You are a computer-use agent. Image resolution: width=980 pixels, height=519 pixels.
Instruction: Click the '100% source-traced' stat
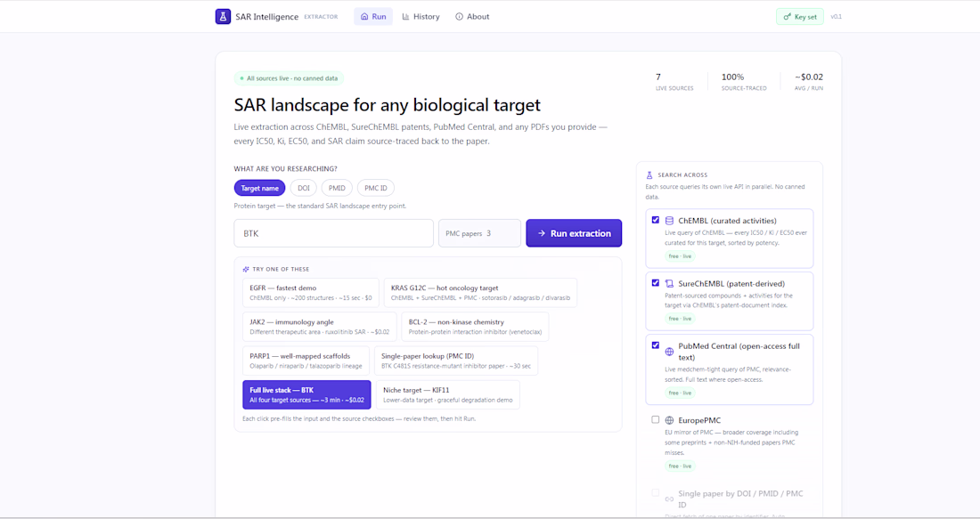tap(744, 82)
